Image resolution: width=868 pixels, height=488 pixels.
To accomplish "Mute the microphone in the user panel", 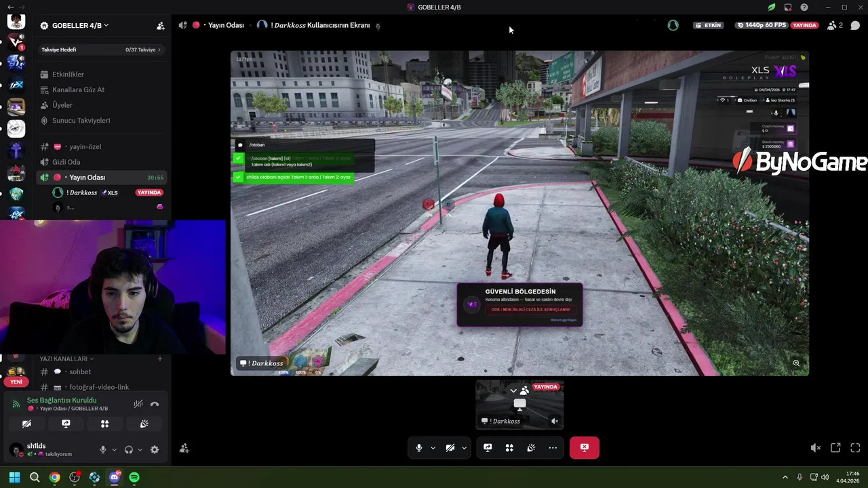I will 103,449.
